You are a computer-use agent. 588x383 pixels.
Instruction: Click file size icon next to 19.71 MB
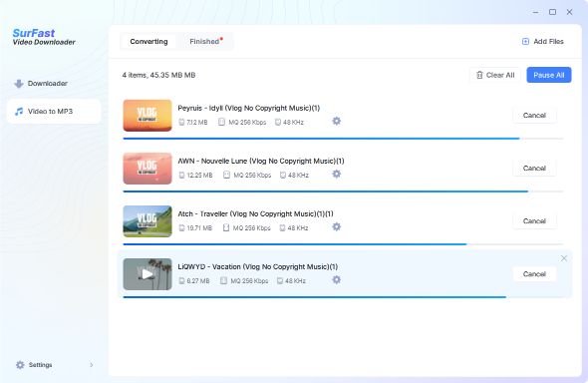181,228
